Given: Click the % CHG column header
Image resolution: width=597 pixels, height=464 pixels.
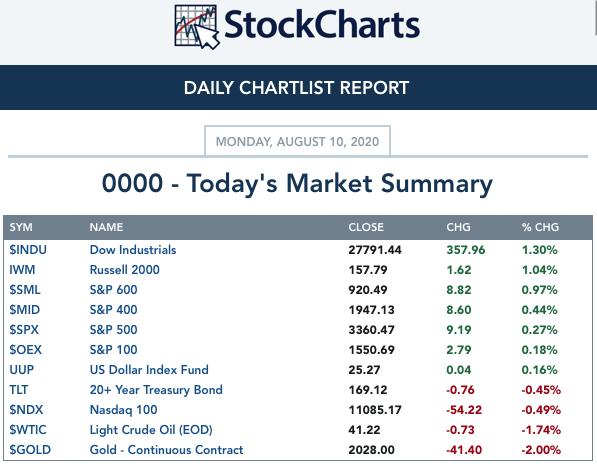Looking at the screenshot, I should click(x=540, y=227).
